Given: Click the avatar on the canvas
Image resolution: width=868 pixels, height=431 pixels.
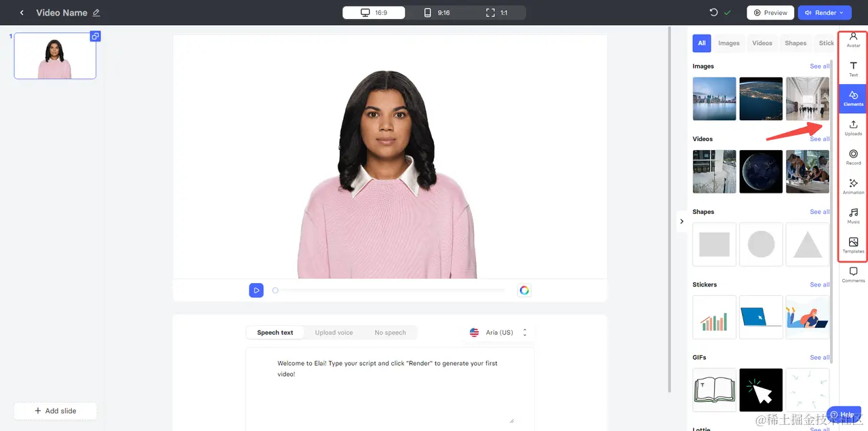Looking at the screenshot, I should click(387, 174).
